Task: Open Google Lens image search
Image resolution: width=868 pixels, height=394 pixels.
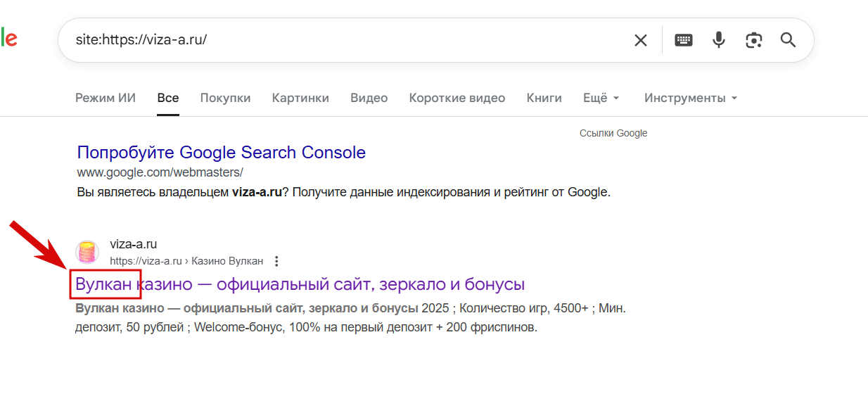Action: click(754, 40)
